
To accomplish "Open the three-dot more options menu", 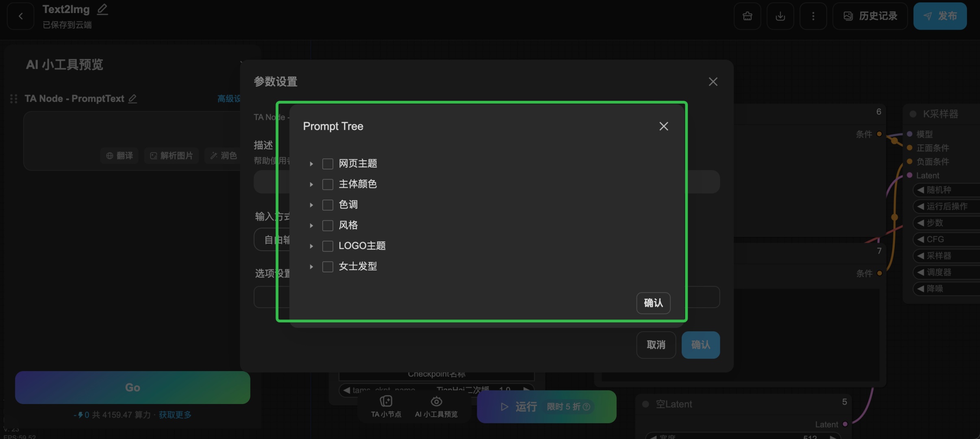I will click(x=813, y=16).
